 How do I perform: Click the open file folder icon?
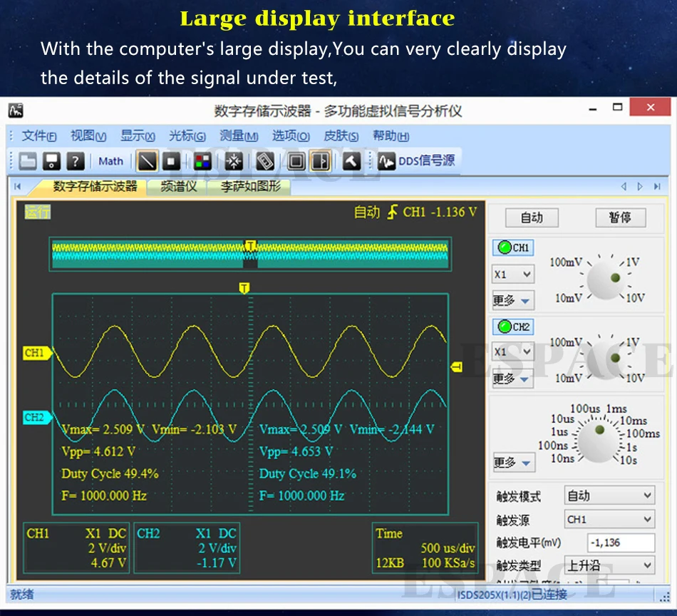coord(28,161)
